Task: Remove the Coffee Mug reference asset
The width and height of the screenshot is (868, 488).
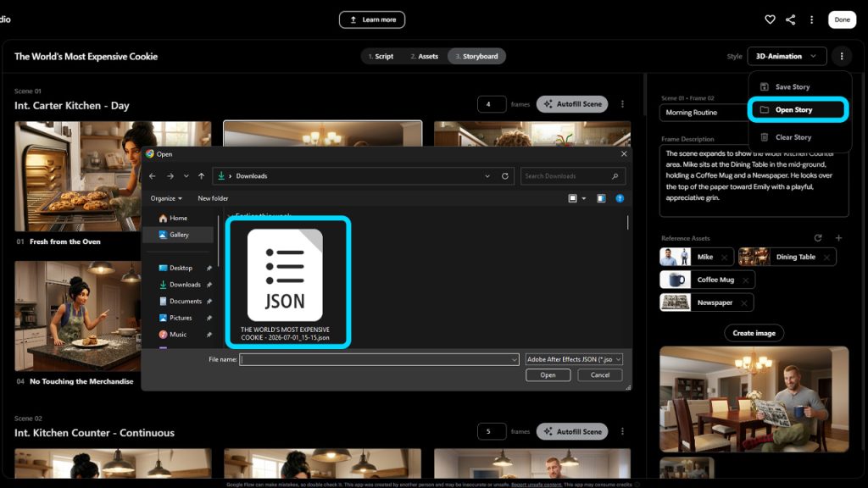Action: coord(746,280)
